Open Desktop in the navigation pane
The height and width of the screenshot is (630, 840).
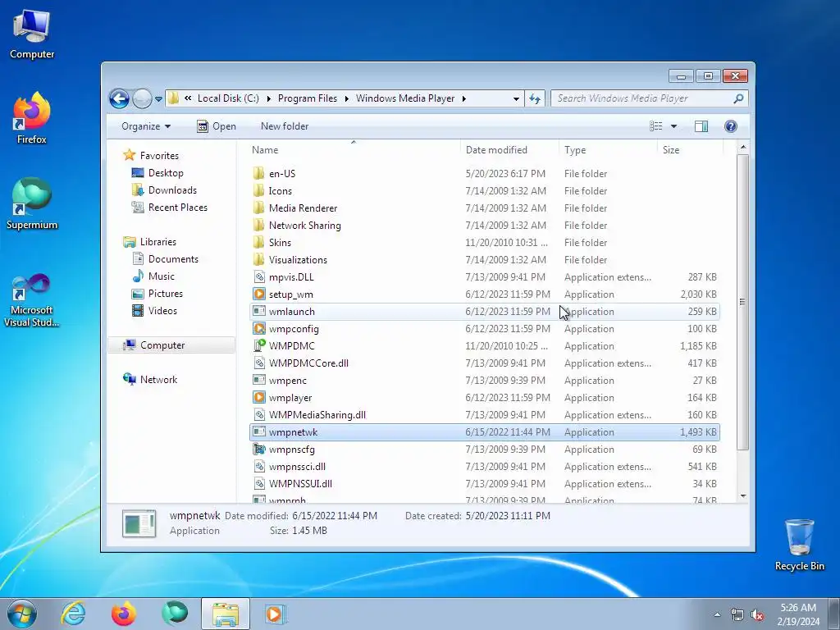tap(166, 173)
